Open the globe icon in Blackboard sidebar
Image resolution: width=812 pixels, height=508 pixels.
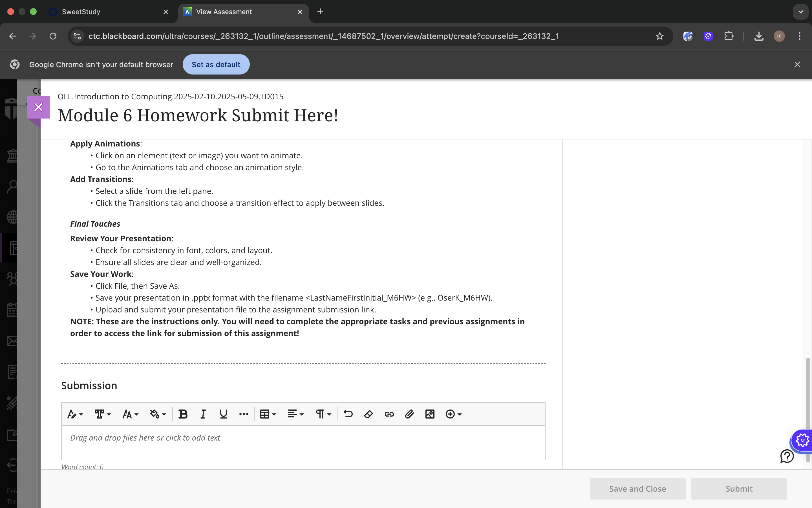[x=12, y=217]
